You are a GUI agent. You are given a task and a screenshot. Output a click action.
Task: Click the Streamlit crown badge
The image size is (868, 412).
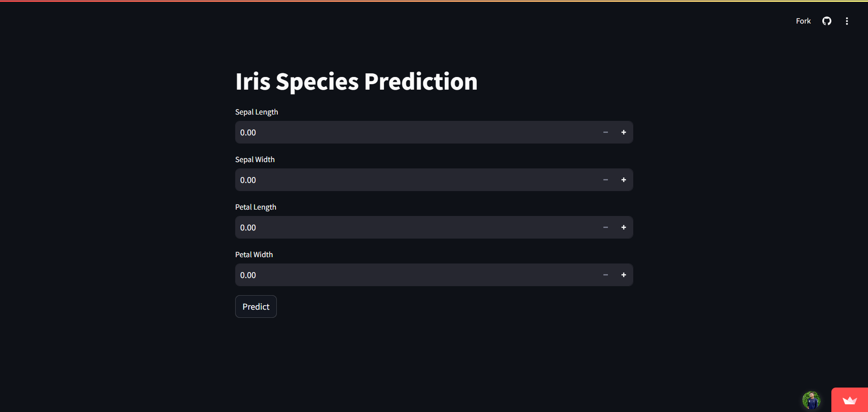tap(849, 400)
